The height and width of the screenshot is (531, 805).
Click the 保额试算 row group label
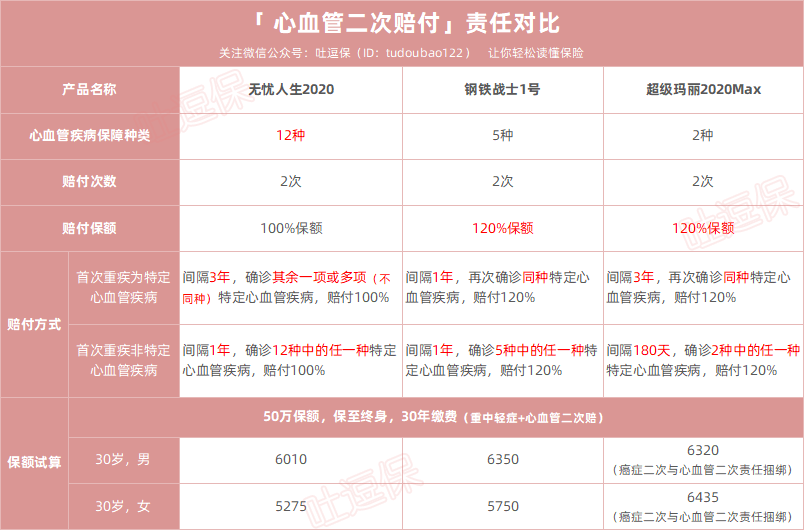pyautogui.click(x=34, y=463)
